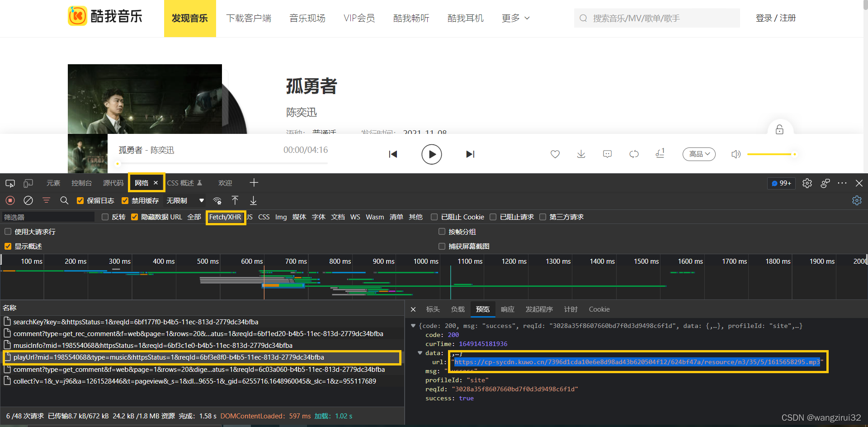Import HAR file with up arrow
This screenshot has height=427, width=868.
[x=235, y=200]
